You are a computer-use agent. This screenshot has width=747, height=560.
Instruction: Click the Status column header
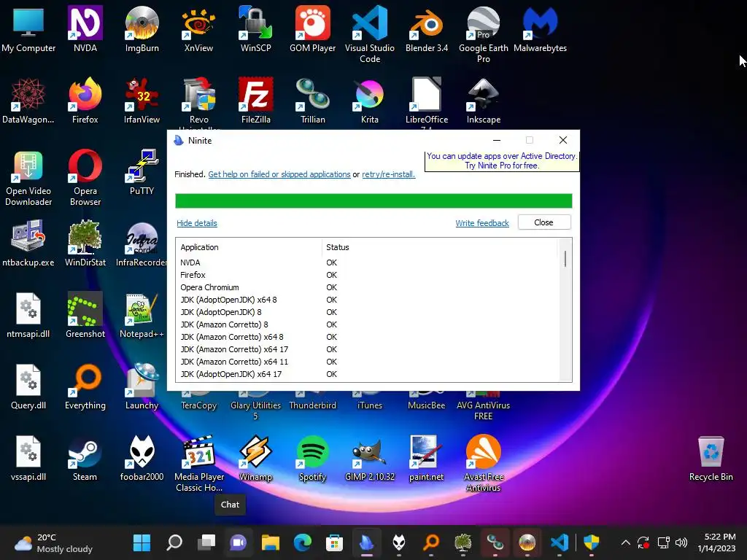(x=438, y=247)
